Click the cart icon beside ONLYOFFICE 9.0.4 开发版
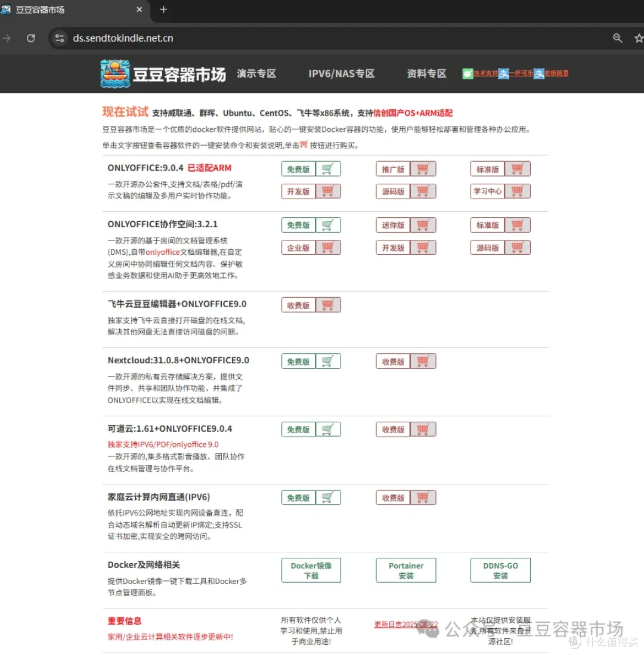The image size is (644, 655). tap(329, 191)
